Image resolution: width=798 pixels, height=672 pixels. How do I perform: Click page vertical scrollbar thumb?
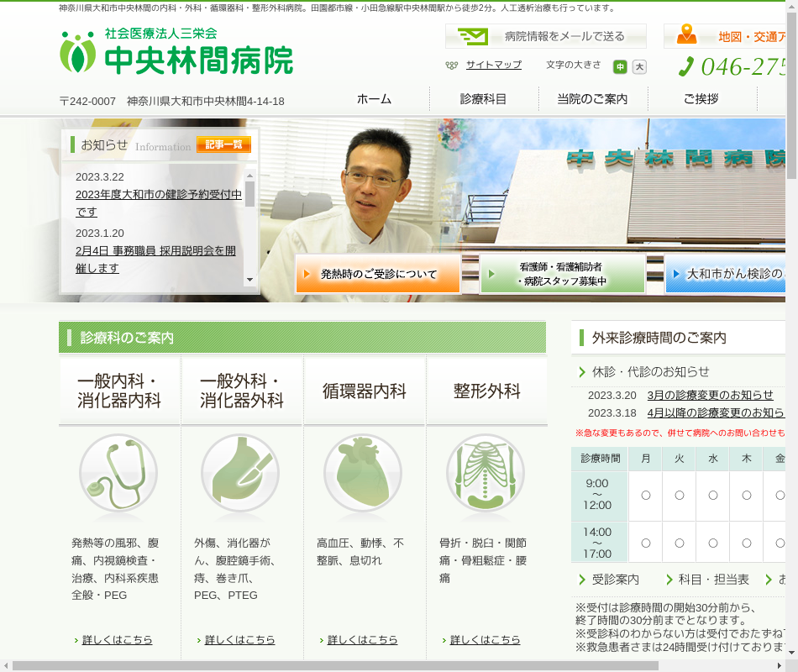pyautogui.click(x=791, y=96)
